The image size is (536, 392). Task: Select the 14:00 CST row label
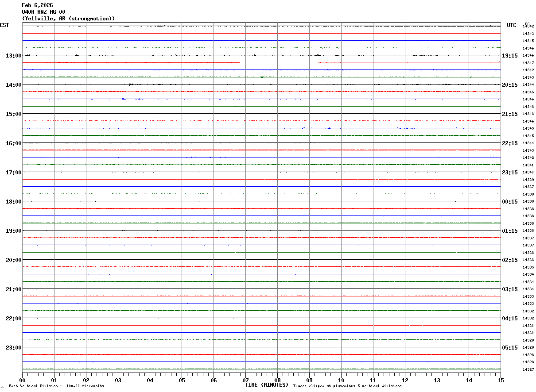pyautogui.click(x=14, y=85)
